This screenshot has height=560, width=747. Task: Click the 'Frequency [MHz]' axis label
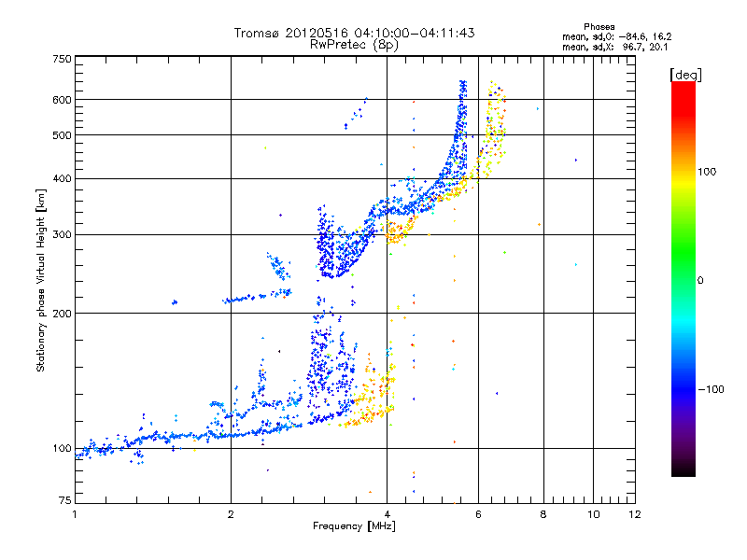pyautogui.click(x=354, y=526)
